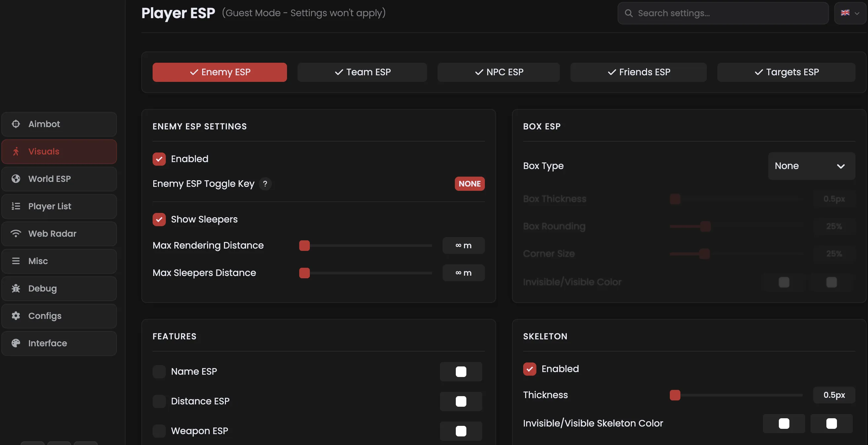
Task: Click the Debug bug icon
Action: click(16, 288)
